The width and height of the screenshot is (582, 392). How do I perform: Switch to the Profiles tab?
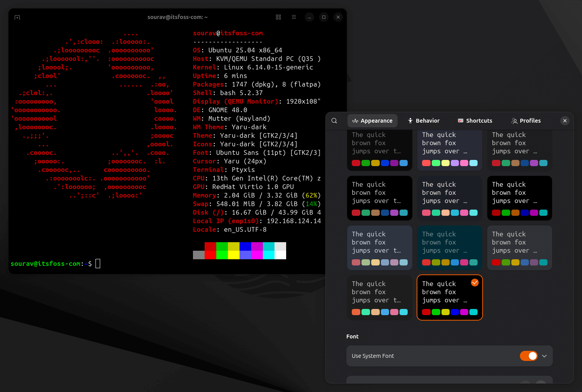(x=526, y=121)
